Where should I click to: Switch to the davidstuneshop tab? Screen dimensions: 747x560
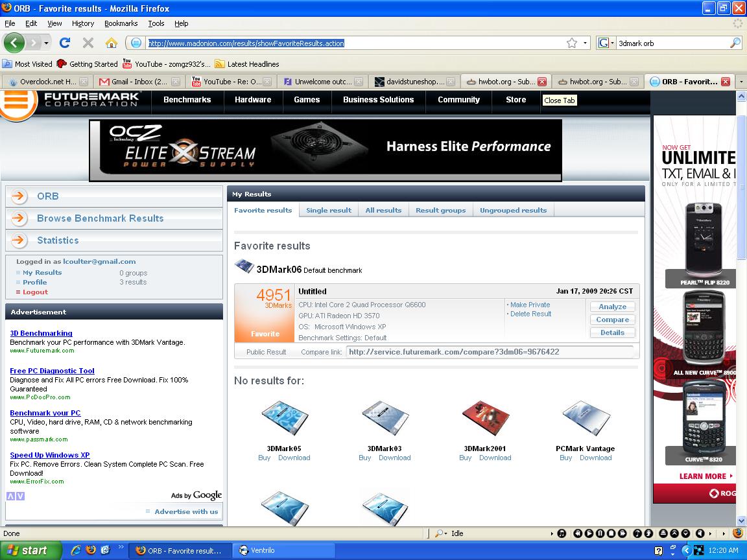click(414, 82)
